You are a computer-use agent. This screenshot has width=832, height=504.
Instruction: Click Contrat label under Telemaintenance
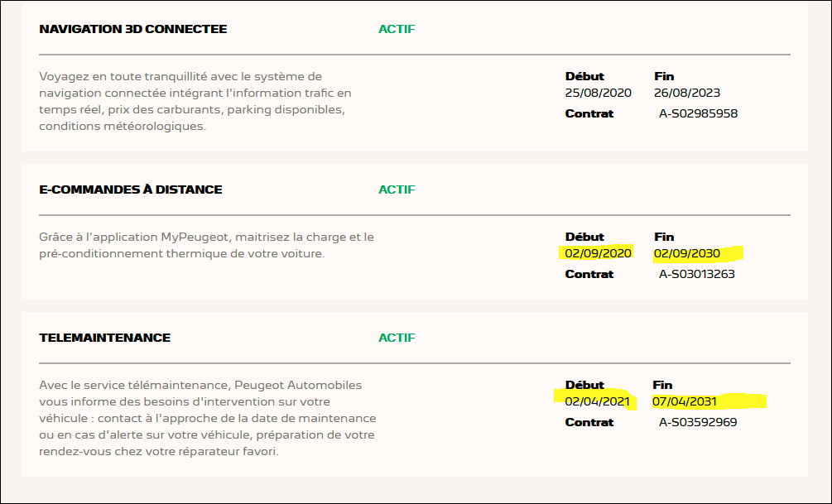pos(589,422)
